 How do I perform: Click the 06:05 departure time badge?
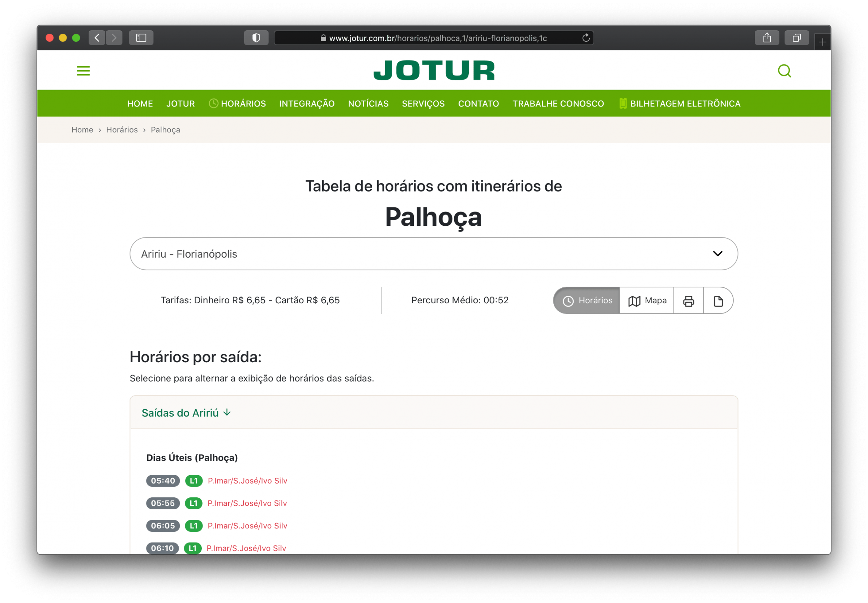(163, 526)
